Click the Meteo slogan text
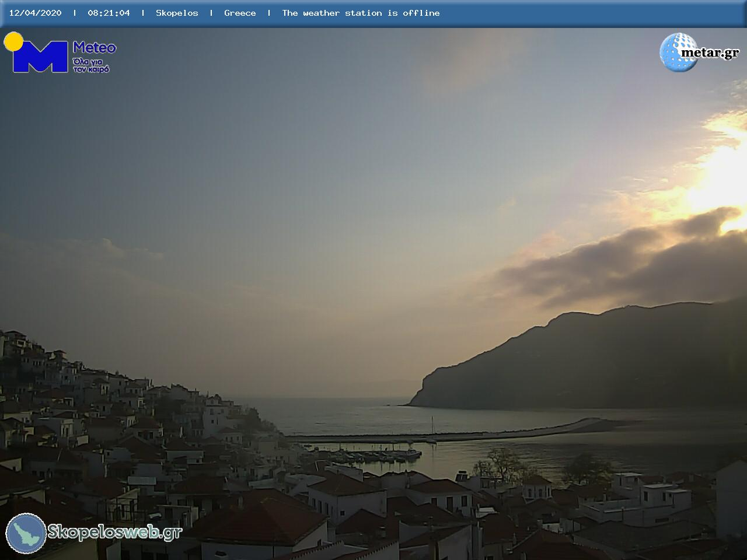Viewport: 747px width, 560px height. click(x=91, y=65)
